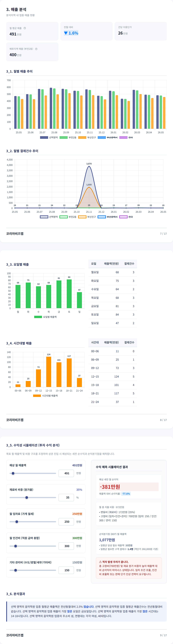Viewport: 173px width, 644px height.
Task: Focus the 월 임차료 input showing 250
Action: coord(66,522)
